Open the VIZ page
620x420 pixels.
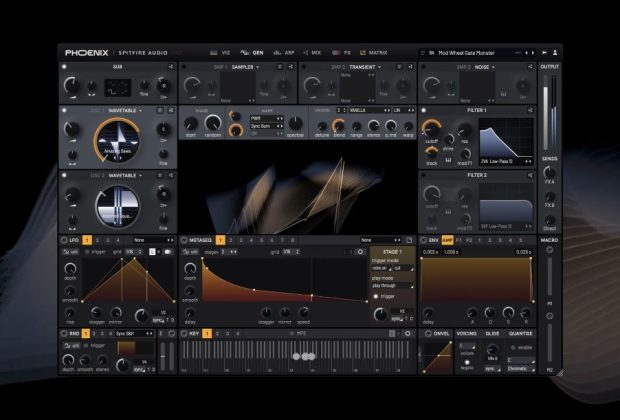(x=220, y=53)
